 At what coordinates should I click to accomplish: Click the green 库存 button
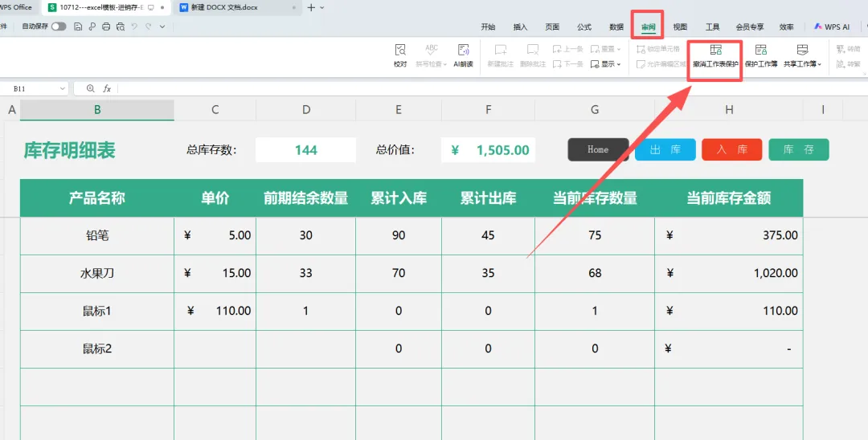[799, 150]
